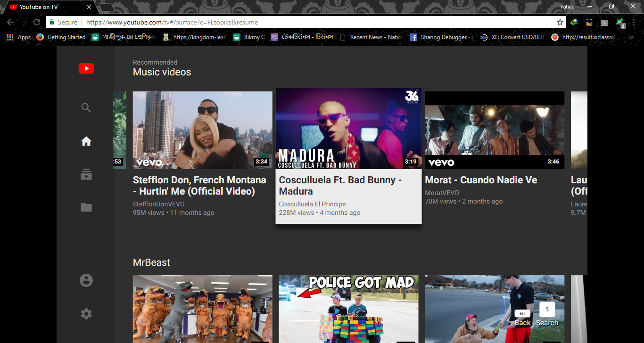The image size is (644, 343).
Task: Open the Police Got Mad thumbnail
Action: tap(348, 309)
